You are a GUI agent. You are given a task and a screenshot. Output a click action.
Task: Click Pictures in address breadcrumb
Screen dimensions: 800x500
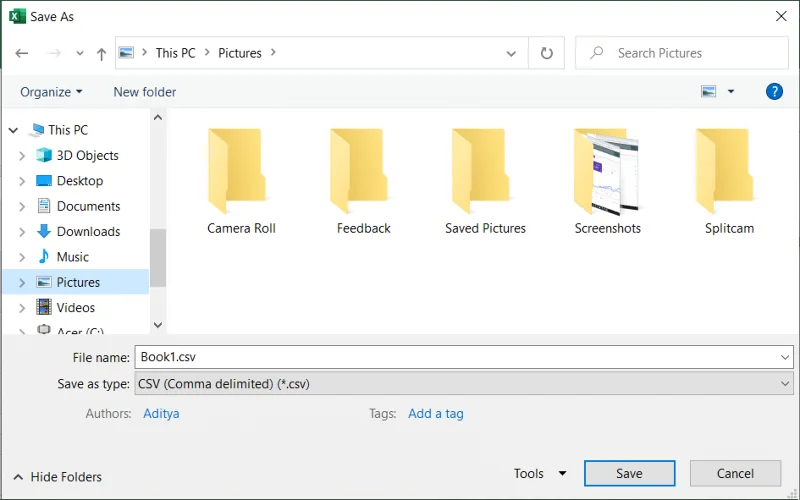pyautogui.click(x=240, y=53)
